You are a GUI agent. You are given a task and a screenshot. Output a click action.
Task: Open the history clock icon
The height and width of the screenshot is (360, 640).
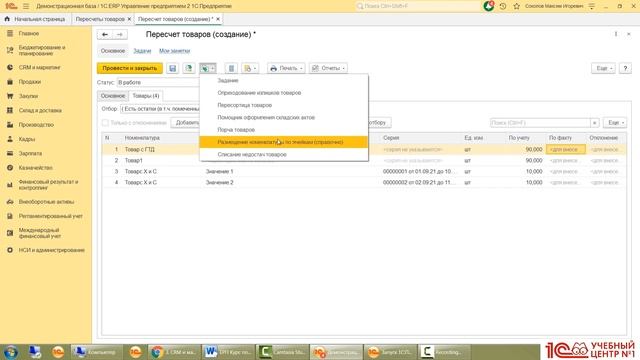(x=503, y=6)
